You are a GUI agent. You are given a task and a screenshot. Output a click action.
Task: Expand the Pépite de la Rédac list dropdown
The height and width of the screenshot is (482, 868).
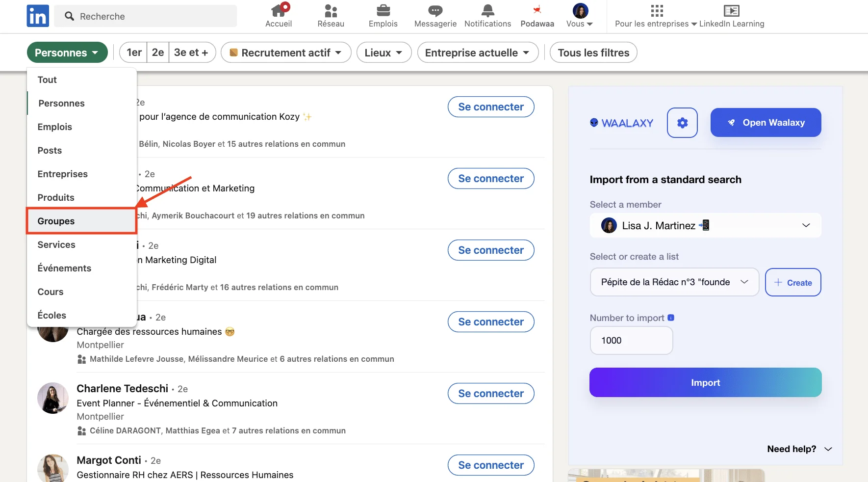click(x=674, y=282)
